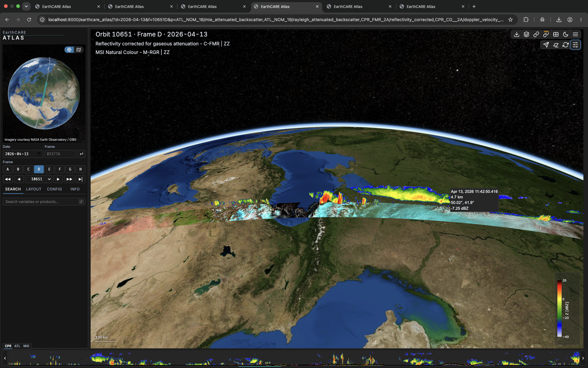
Task: Submit frame with enter-arrow button
Action: 81,154
